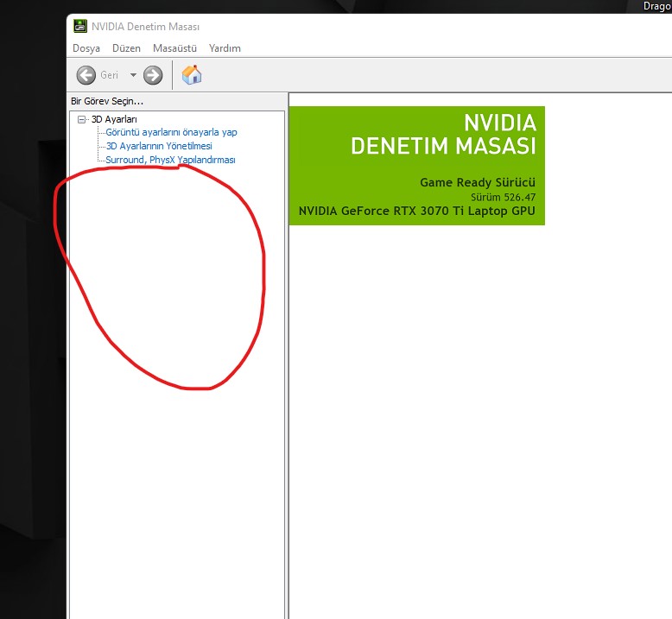
Task: Click the Sürüm 526.47 version text
Action: [504, 197]
